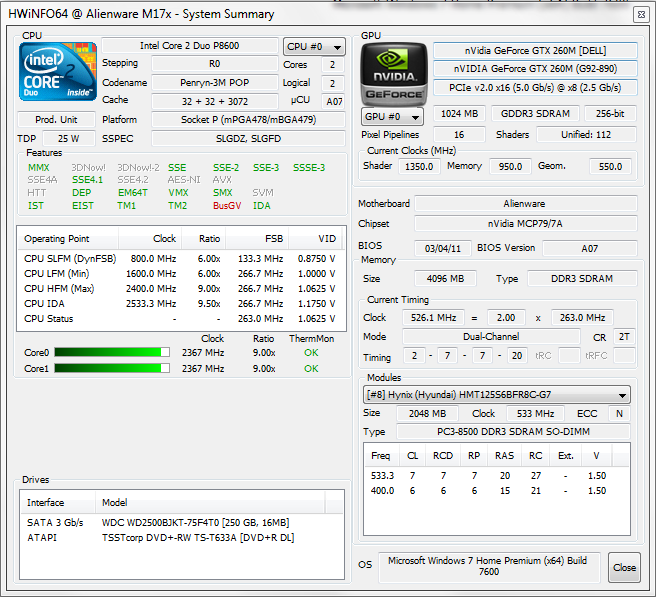Click the GDDR3 SDRAM field
656x597 pixels.
point(535,113)
